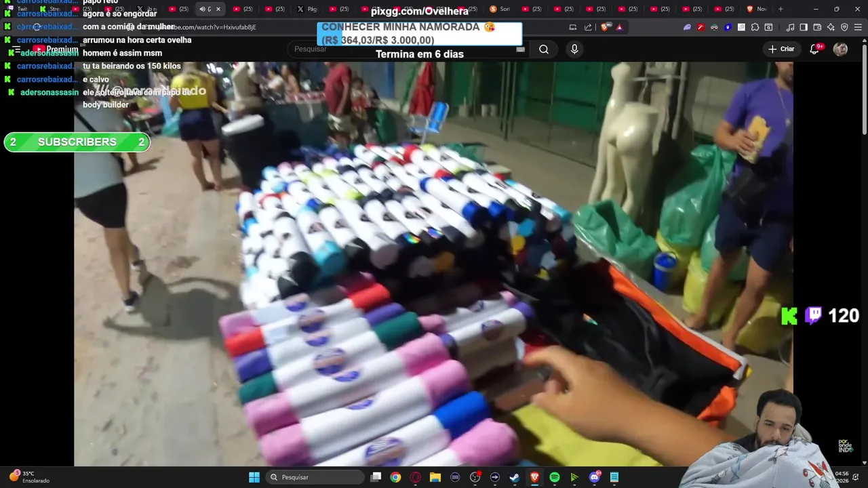Open the Windows Start menu

(254, 477)
